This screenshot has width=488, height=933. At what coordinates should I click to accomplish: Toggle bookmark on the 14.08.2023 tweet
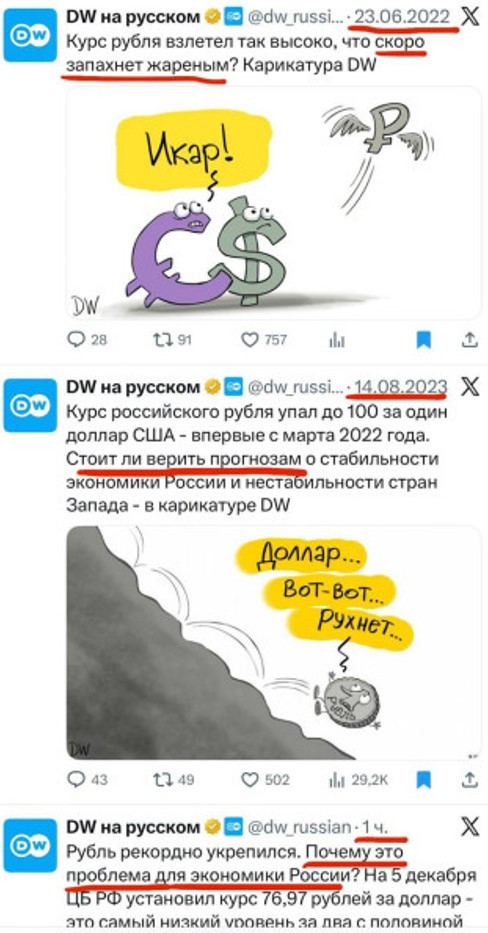coord(423,779)
